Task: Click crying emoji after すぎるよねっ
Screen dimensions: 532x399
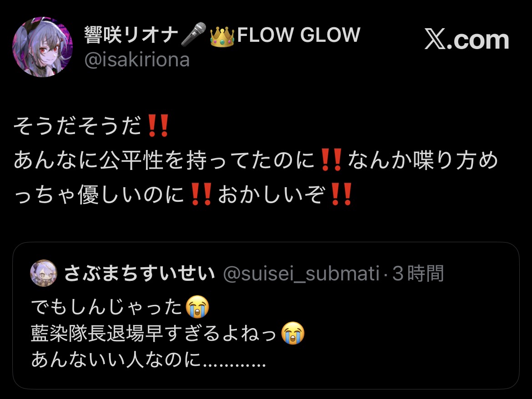Action: (x=293, y=333)
